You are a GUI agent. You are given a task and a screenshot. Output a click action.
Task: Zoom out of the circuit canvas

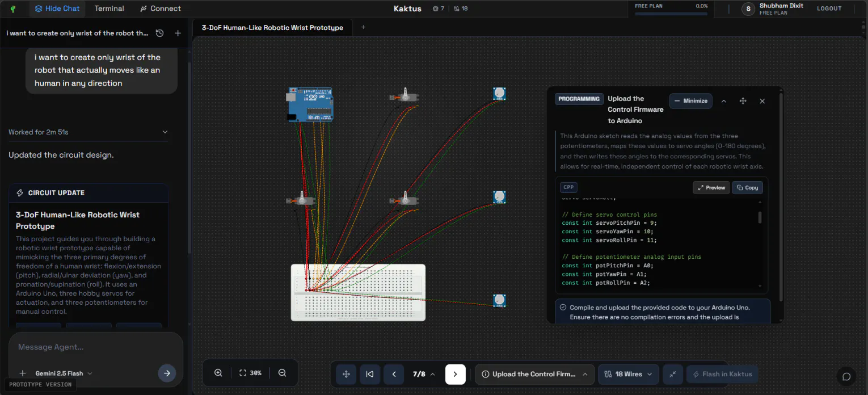[x=282, y=373]
